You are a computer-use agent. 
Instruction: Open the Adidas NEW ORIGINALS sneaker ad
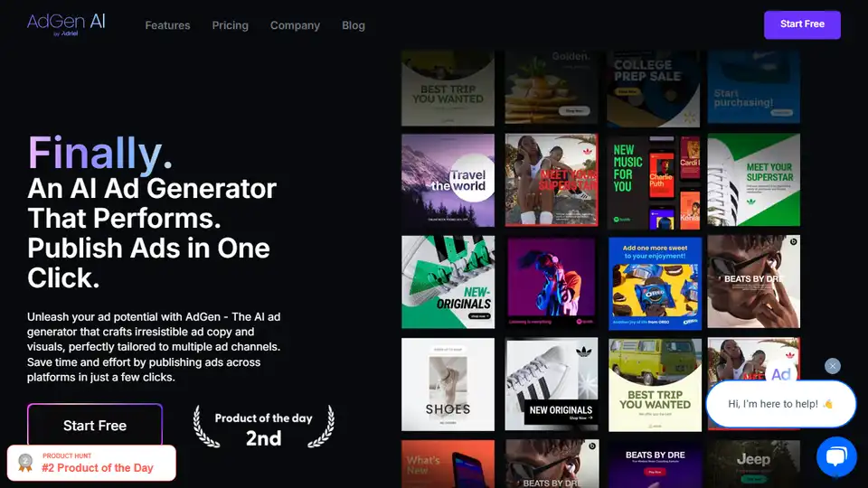coord(552,383)
